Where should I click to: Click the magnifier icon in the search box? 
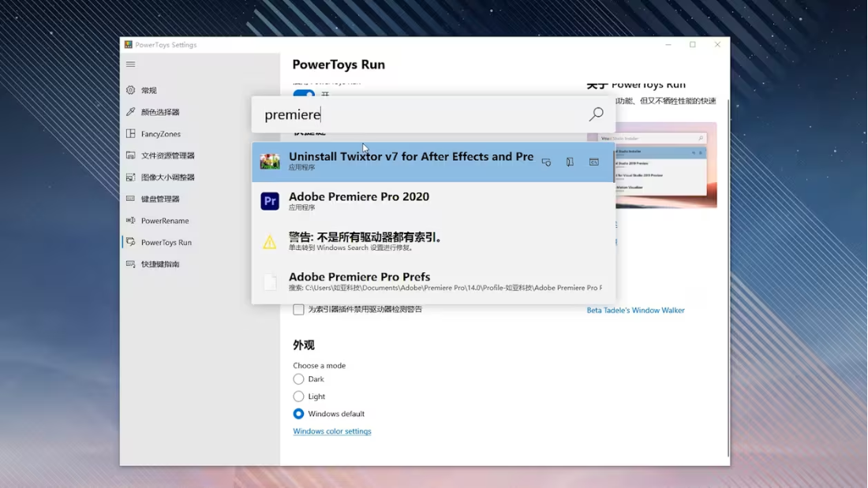tap(596, 114)
